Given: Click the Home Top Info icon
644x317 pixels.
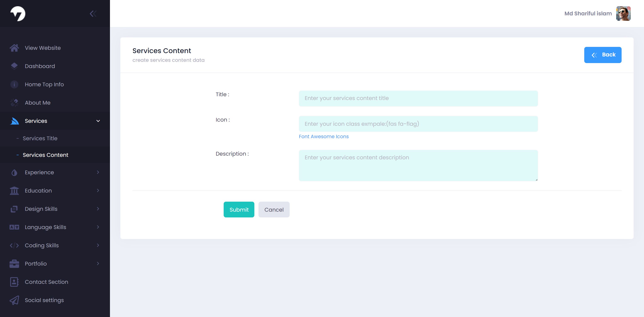Looking at the screenshot, I should click(14, 84).
